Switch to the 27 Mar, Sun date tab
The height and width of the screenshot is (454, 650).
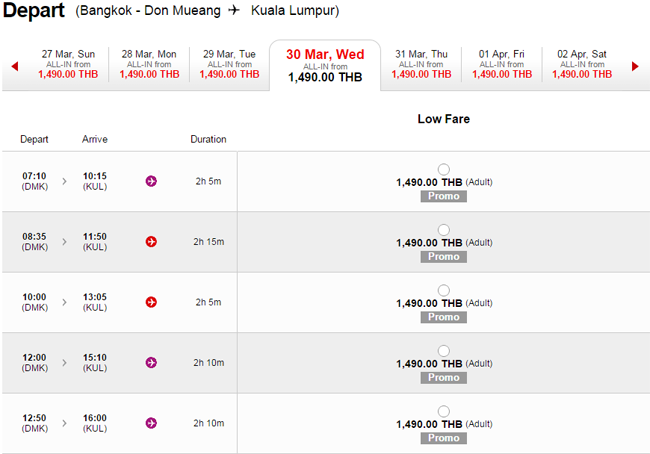click(68, 64)
